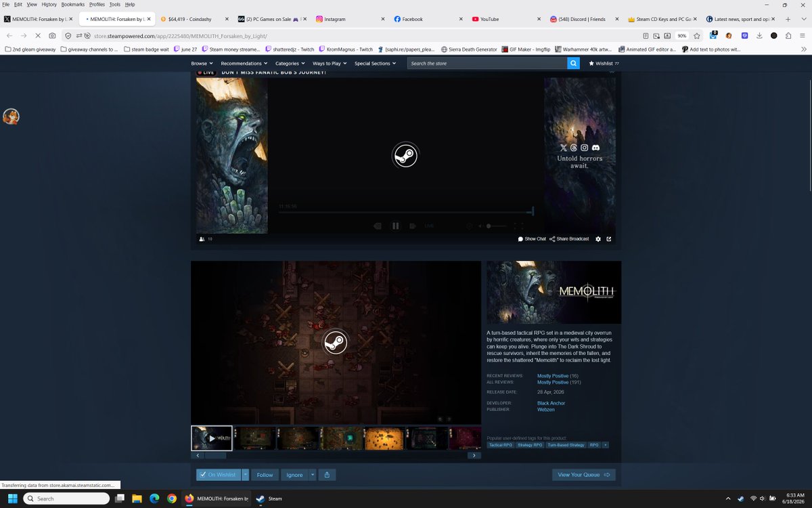Open the Recommendations dropdown menu

pos(245,63)
